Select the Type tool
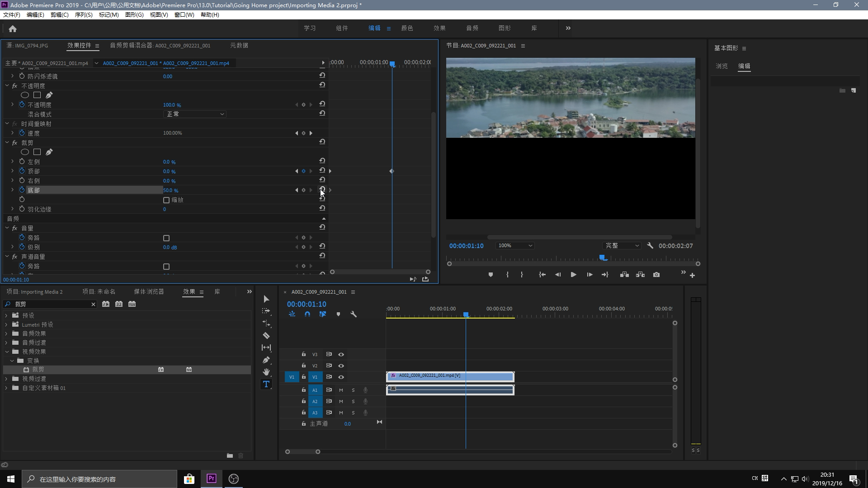This screenshot has height=488, width=868. click(266, 384)
